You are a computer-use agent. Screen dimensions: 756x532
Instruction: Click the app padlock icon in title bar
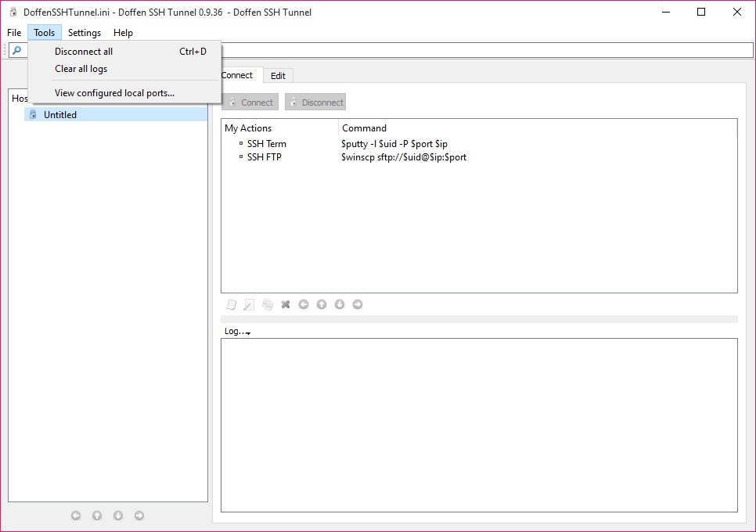[13, 12]
